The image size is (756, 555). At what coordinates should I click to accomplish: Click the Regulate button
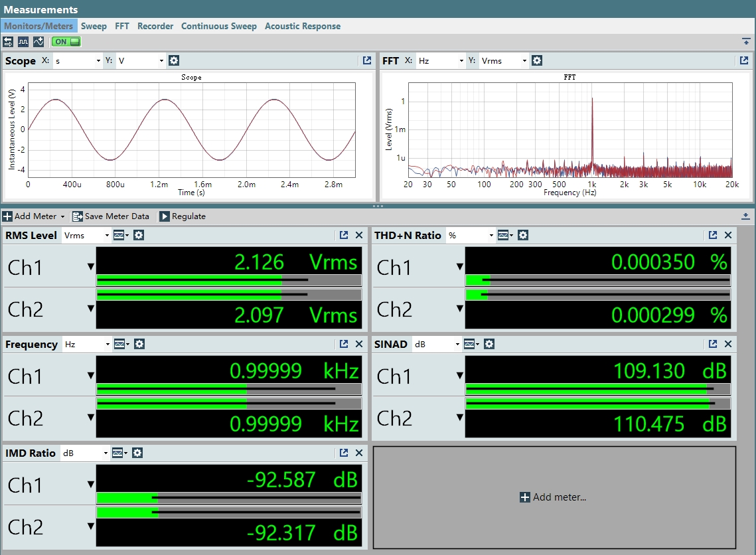pos(183,216)
